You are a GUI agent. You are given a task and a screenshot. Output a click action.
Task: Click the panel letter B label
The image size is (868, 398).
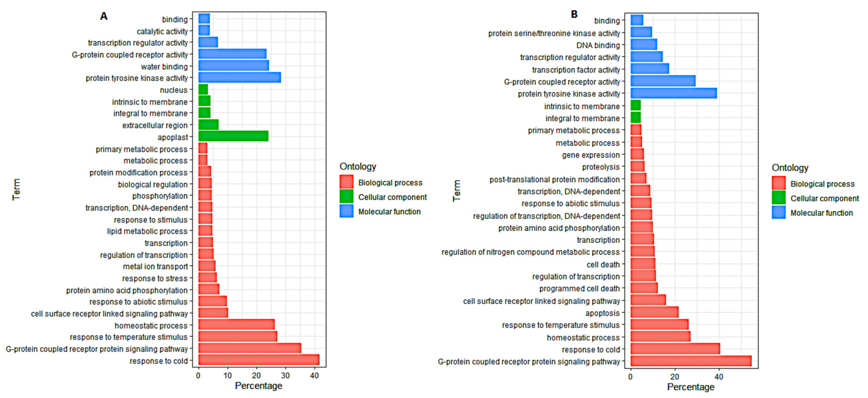pos(574,14)
